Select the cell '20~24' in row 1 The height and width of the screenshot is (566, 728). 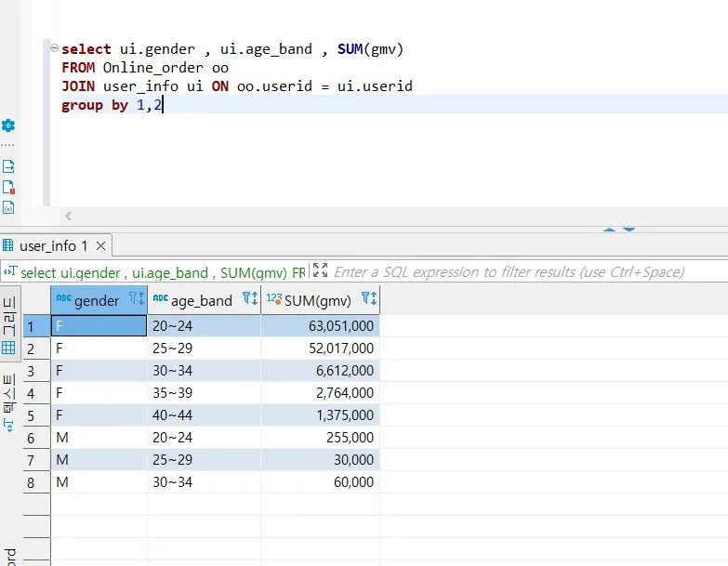[x=204, y=325]
